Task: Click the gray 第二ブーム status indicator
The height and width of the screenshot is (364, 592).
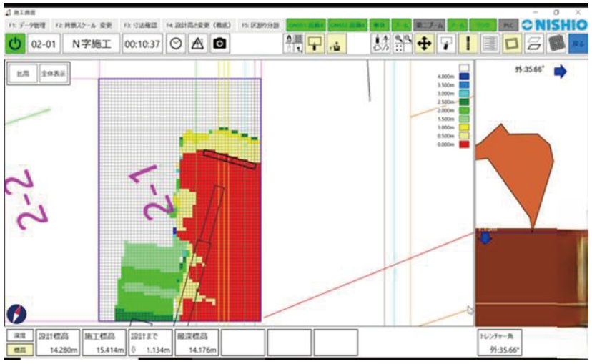Action: [x=429, y=25]
